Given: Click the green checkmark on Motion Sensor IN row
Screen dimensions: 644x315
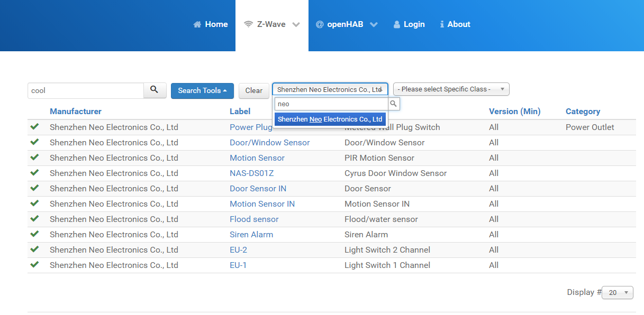Looking at the screenshot, I should tap(35, 203).
